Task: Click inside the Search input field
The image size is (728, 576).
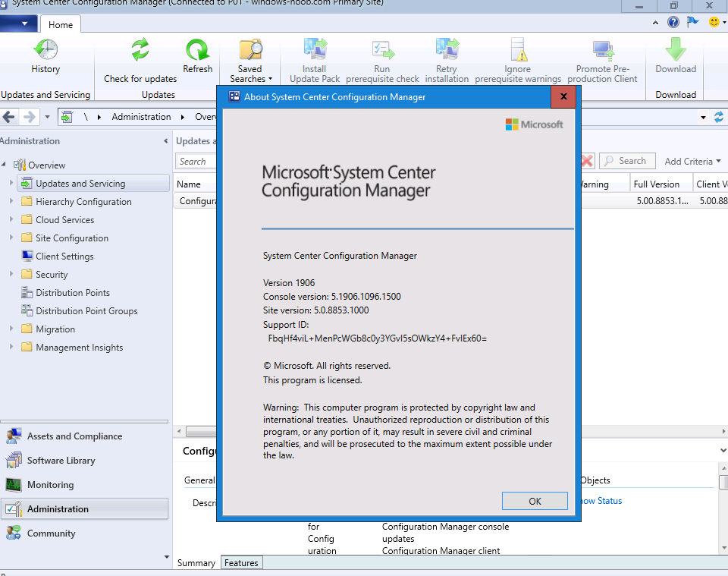Action: (196, 161)
